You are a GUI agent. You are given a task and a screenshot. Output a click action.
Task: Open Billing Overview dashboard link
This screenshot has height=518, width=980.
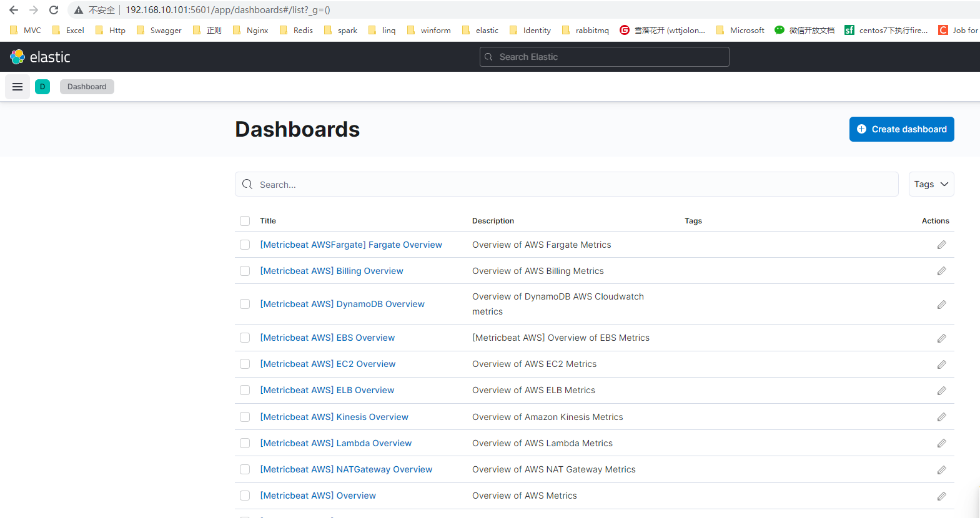click(x=332, y=271)
